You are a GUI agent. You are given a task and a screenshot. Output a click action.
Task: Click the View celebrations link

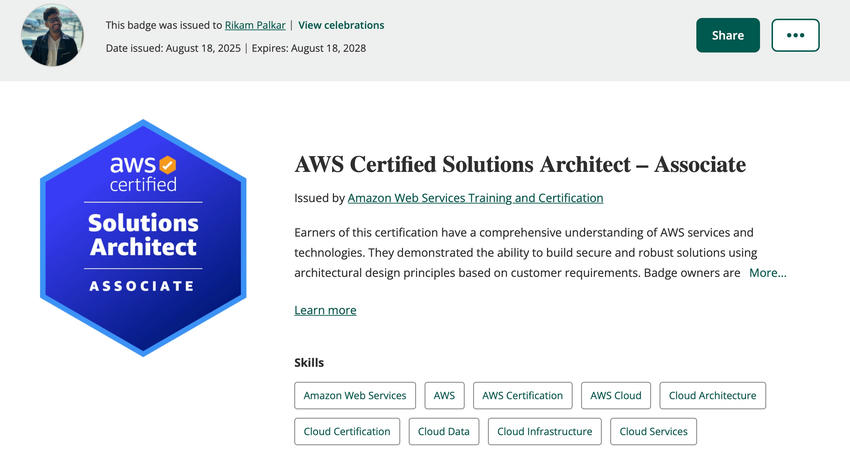pyautogui.click(x=341, y=25)
